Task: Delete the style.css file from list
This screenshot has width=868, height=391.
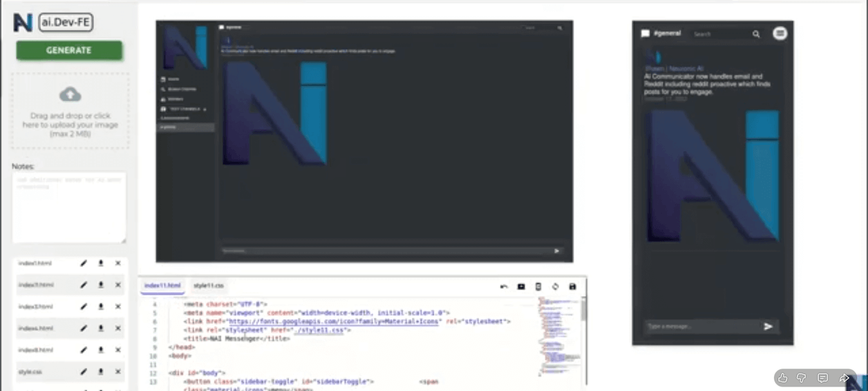Action: (x=118, y=371)
